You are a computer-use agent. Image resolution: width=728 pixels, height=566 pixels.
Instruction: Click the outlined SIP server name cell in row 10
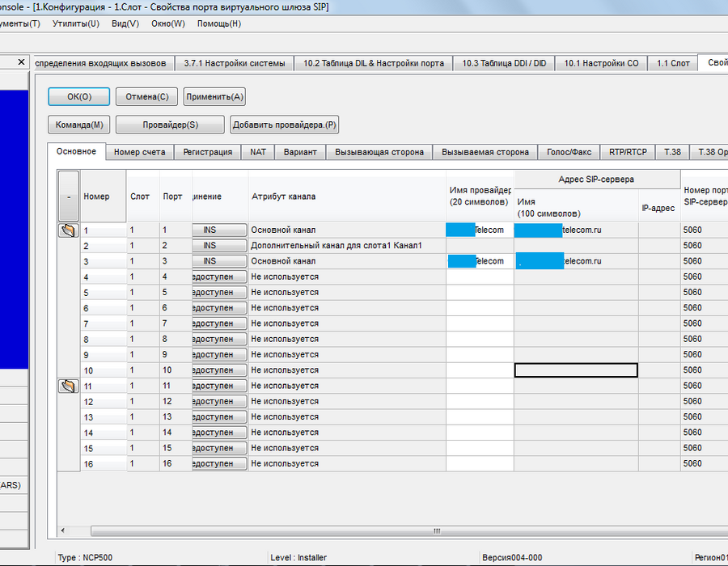click(x=576, y=370)
